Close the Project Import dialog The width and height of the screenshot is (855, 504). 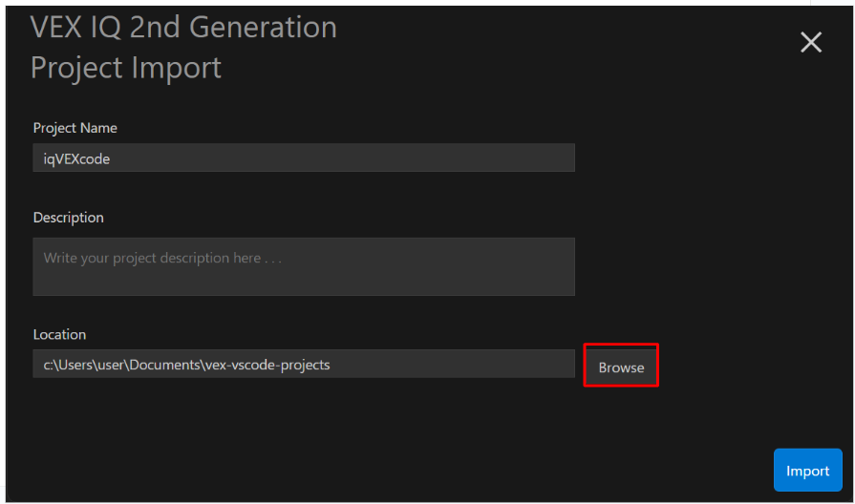pyautogui.click(x=810, y=42)
